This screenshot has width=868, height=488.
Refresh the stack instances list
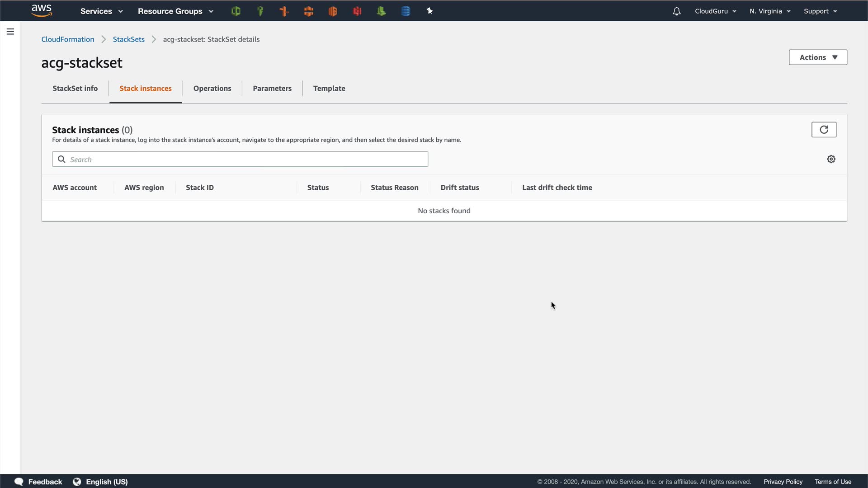coord(823,130)
